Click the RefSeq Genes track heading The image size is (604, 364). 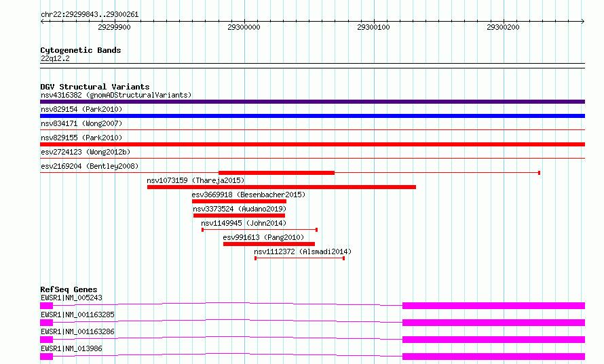coord(69,289)
